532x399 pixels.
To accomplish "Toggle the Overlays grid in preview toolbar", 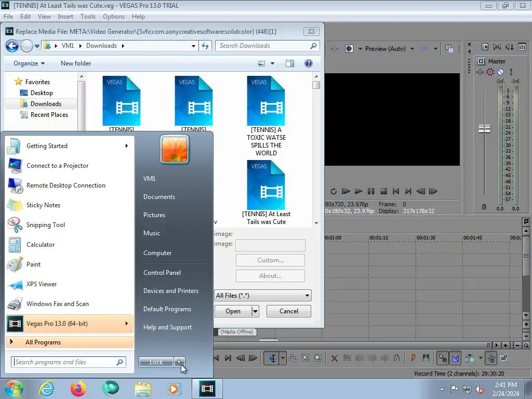I will [424, 49].
